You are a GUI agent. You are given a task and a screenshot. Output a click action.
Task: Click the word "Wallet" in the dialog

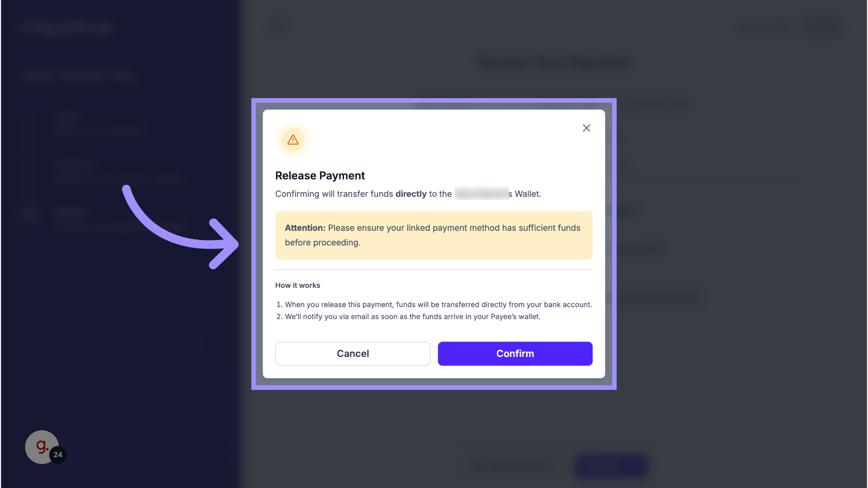coord(528,194)
